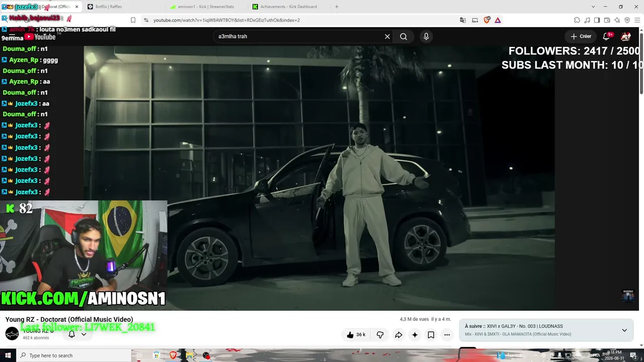Open YouTube notifications bell with 9+ badge
The height and width of the screenshot is (362, 644).
pos(607,36)
